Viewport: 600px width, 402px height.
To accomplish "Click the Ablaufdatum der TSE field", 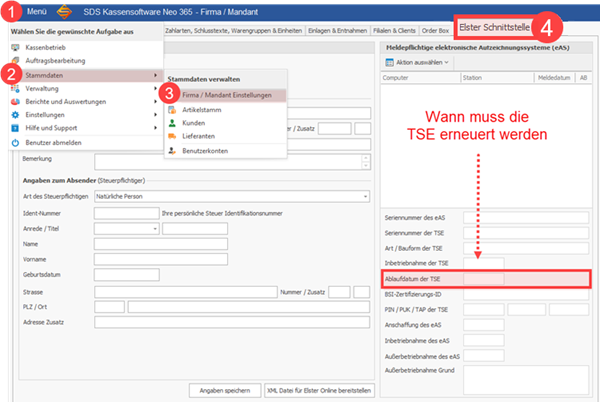I will (x=485, y=278).
